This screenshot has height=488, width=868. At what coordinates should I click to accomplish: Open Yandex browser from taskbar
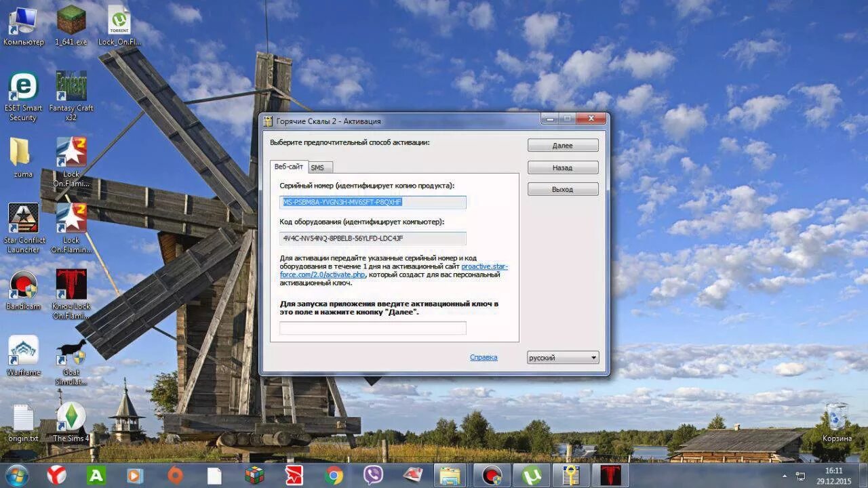click(x=56, y=475)
